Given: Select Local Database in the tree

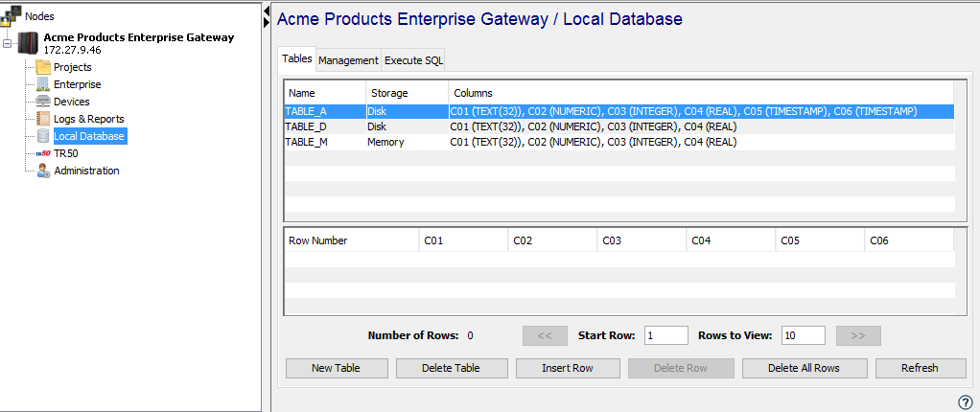Looking at the screenshot, I should (x=89, y=136).
